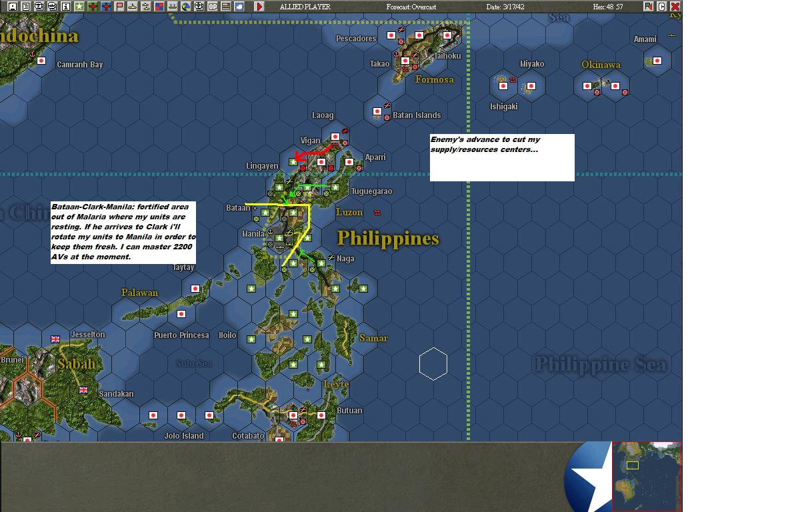This screenshot has height=512, width=812.
Task: Select the Japanese base at Amami
Action: pos(657,61)
